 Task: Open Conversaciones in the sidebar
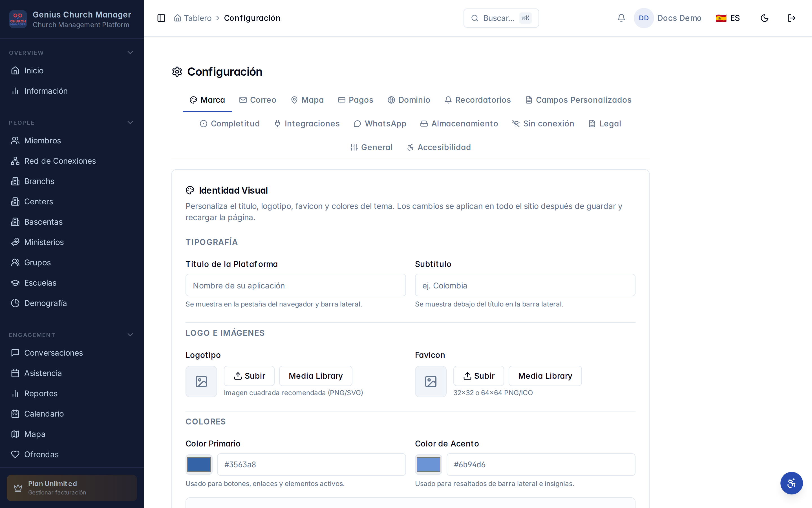click(72, 353)
